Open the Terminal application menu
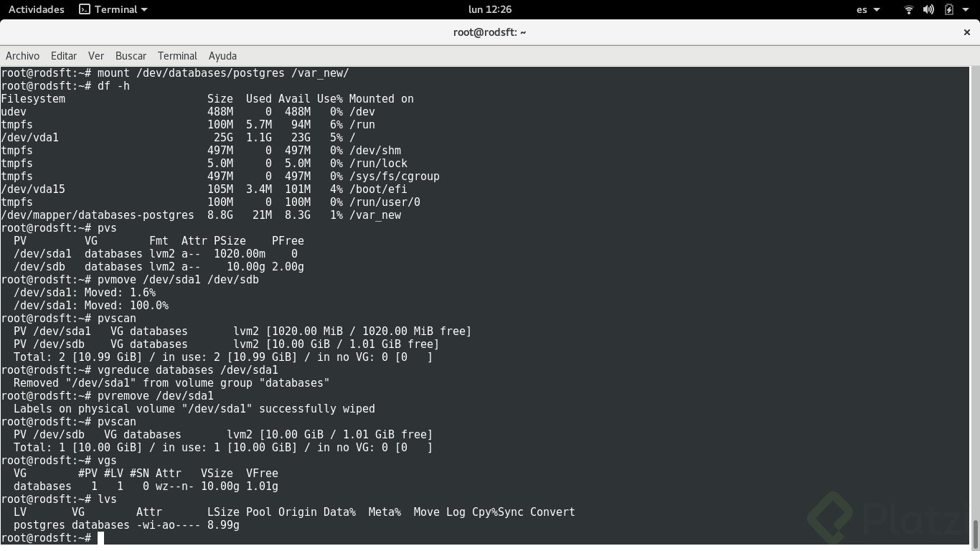This screenshot has height=551, width=980. [x=113, y=9]
